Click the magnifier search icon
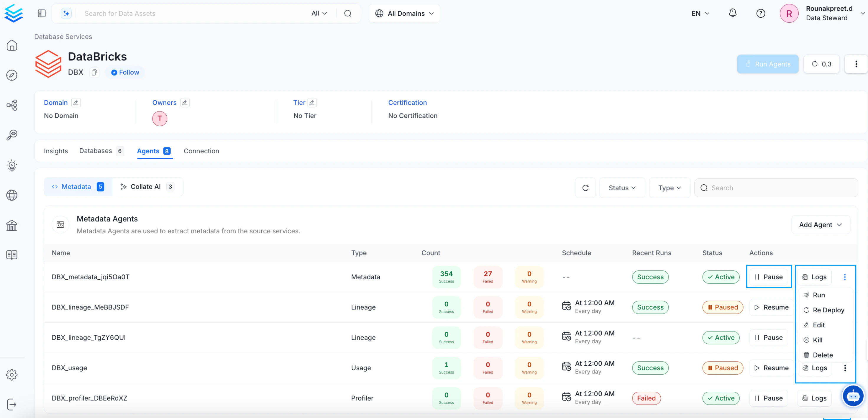868x420 pixels. tap(348, 14)
